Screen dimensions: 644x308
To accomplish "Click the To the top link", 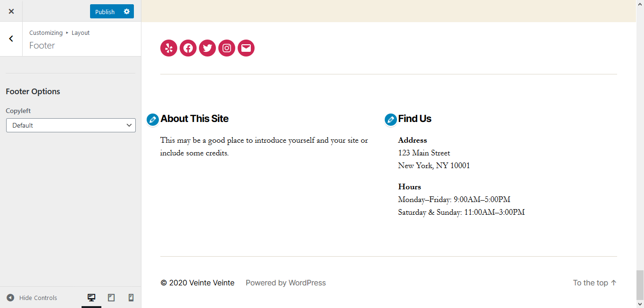I will pos(595,283).
